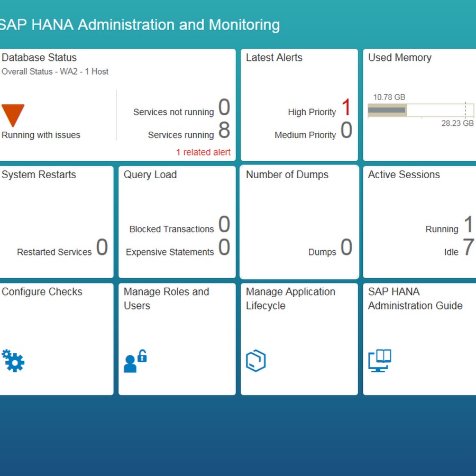Viewport: 476px width, 476px height.
Task: Click the 'Services not running' label
Action: (x=173, y=112)
